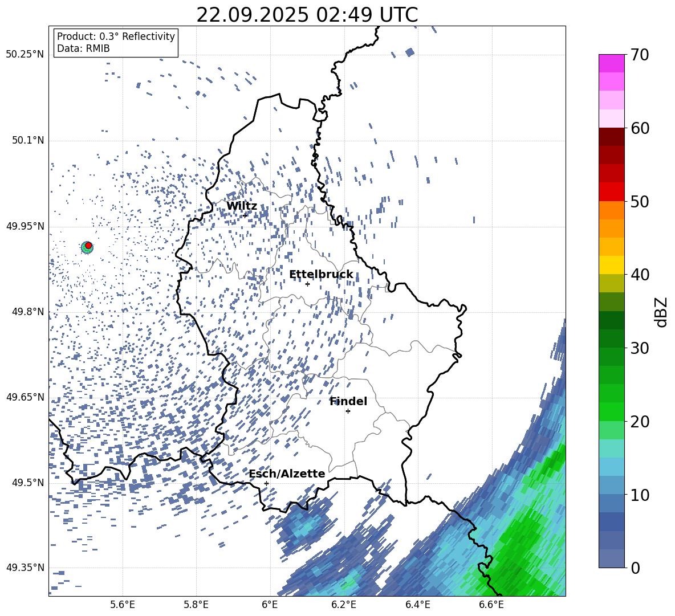Click the 50 colorbar tick label
The image size is (675, 616).
coord(640,202)
